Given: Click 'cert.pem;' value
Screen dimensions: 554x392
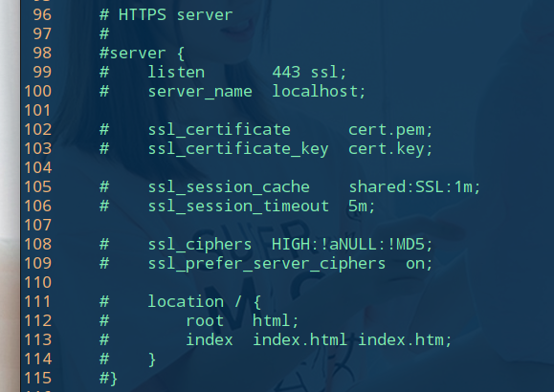Looking at the screenshot, I should (x=390, y=130).
